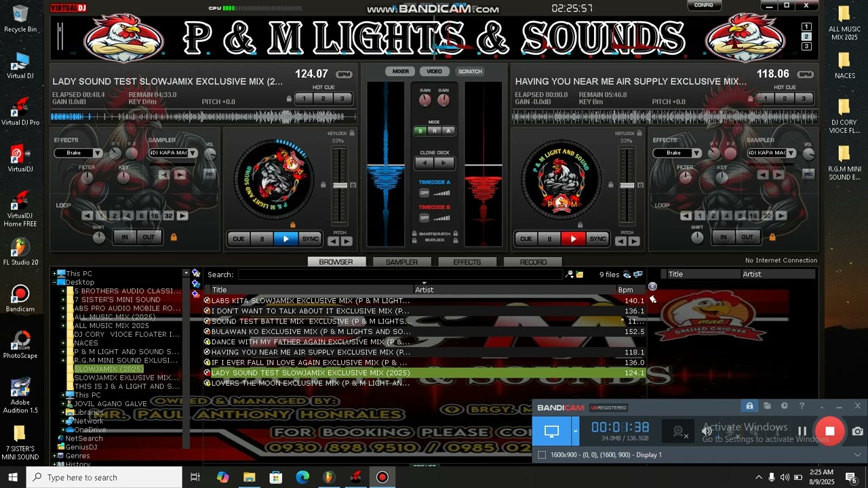Play the right deck track
Viewport: 868px width, 488px height.
tap(573, 239)
